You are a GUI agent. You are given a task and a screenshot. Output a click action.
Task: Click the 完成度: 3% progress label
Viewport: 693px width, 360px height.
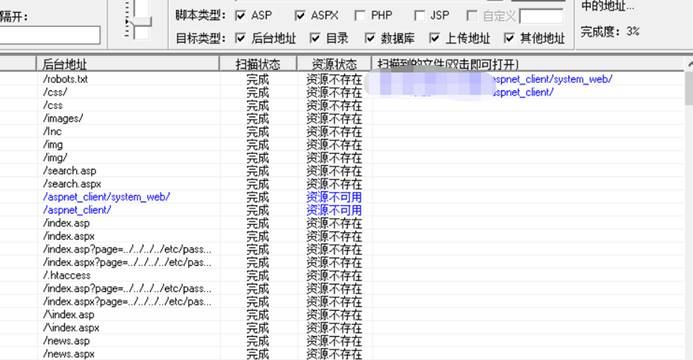tap(610, 32)
